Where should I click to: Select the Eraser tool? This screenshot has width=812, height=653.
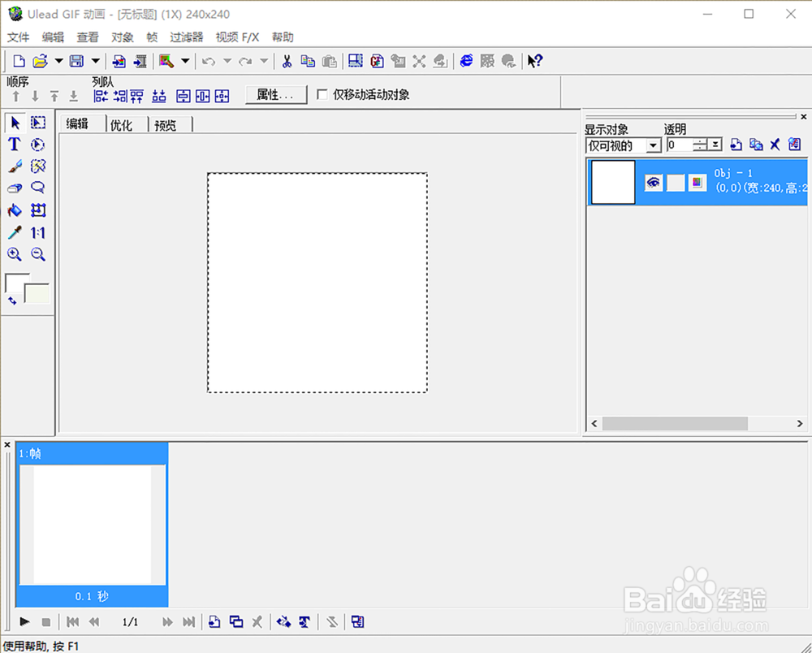(x=15, y=188)
